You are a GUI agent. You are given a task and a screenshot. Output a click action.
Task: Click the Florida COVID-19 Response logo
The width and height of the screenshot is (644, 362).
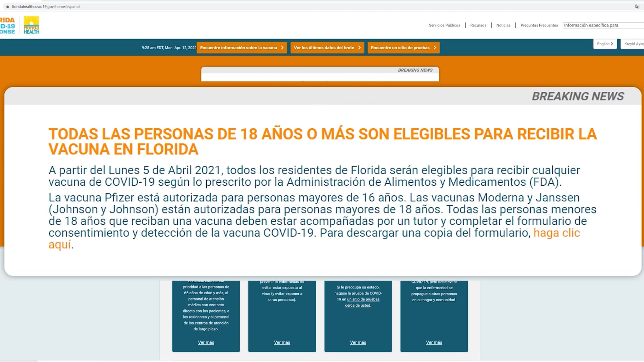tap(7, 26)
